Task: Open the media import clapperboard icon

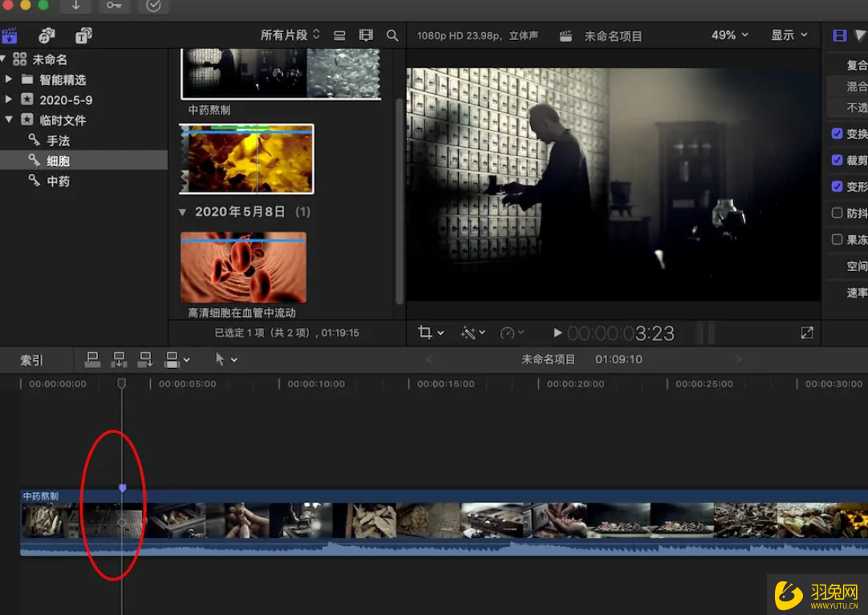Action: (x=10, y=35)
